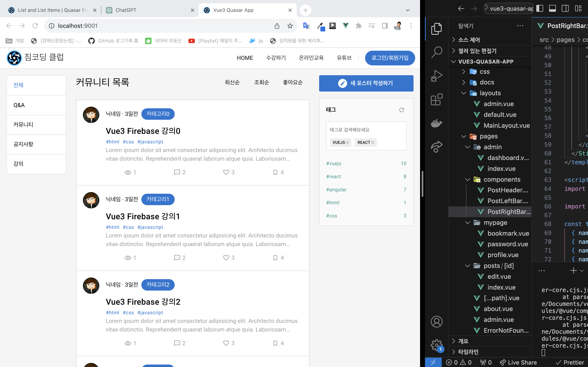Expand 열려 있는 편집기 section
The width and height of the screenshot is (588, 367).
(x=490, y=51)
